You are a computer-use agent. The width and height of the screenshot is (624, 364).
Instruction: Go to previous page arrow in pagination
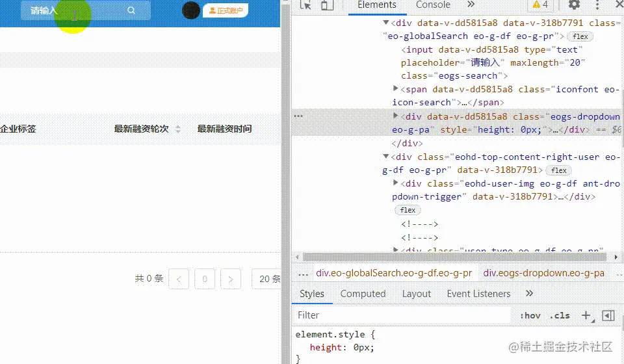179,279
